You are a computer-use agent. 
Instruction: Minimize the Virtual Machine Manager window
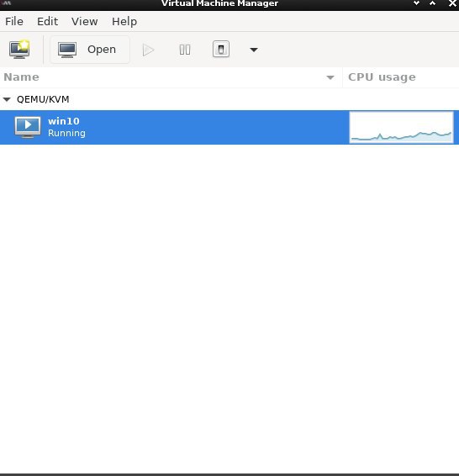pyautogui.click(x=416, y=3)
